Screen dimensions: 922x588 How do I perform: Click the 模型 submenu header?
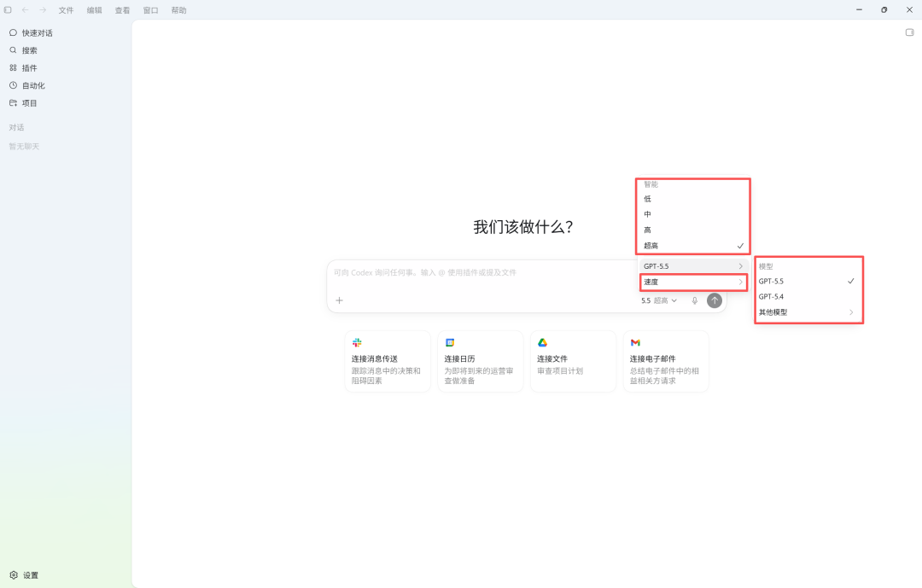pyautogui.click(x=766, y=266)
